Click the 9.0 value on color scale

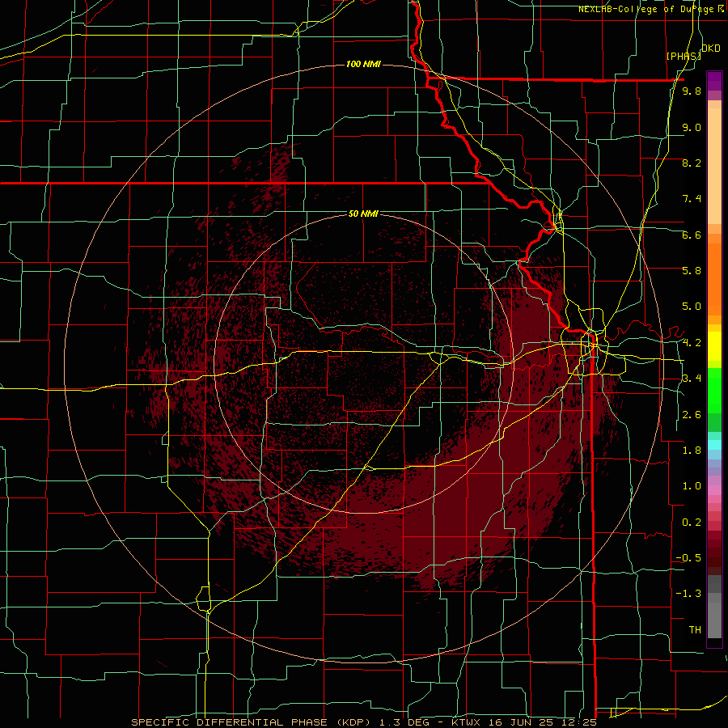pyautogui.click(x=692, y=127)
